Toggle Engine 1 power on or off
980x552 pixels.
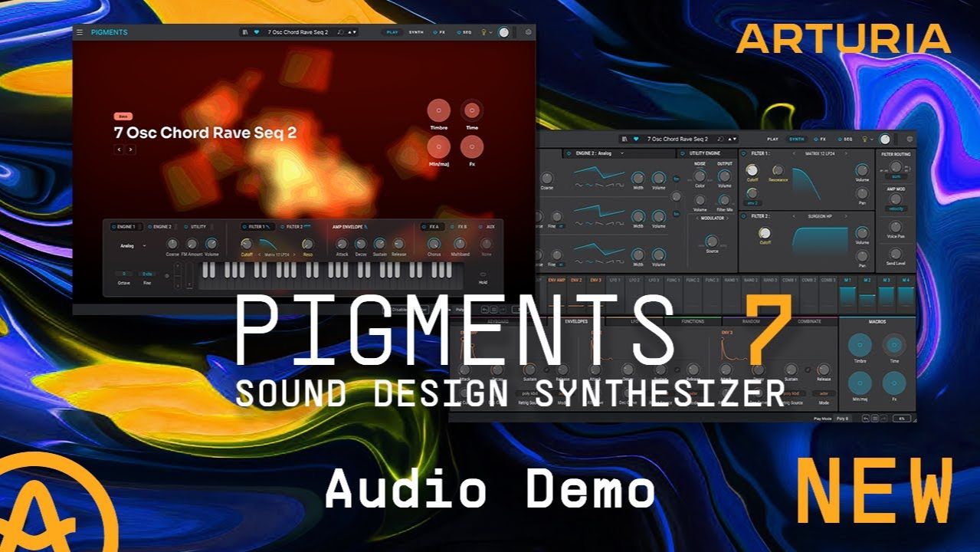click(113, 228)
